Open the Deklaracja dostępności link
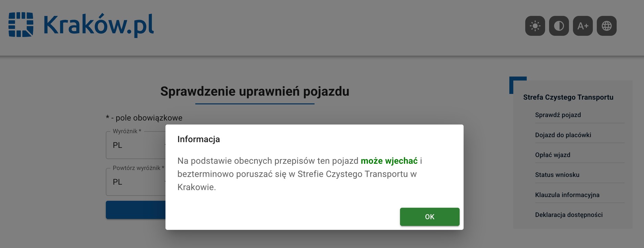Image resolution: width=644 pixels, height=248 pixels. (x=569, y=215)
